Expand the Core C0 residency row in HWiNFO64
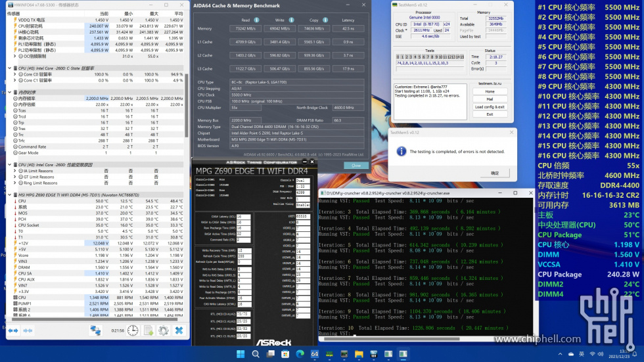 pyautogui.click(x=14, y=74)
